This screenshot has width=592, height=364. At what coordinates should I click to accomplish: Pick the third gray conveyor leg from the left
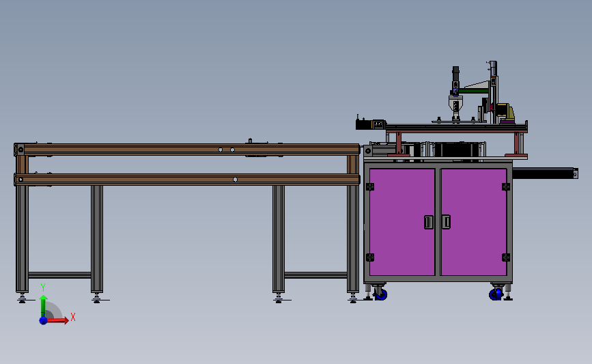pos(279,238)
